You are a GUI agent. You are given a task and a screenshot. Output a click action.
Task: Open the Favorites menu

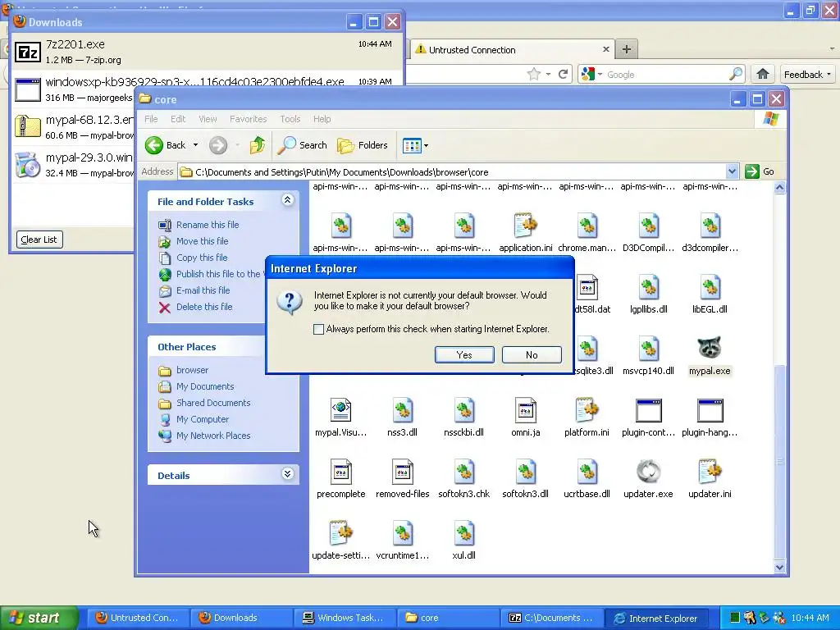[x=248, y=119]
